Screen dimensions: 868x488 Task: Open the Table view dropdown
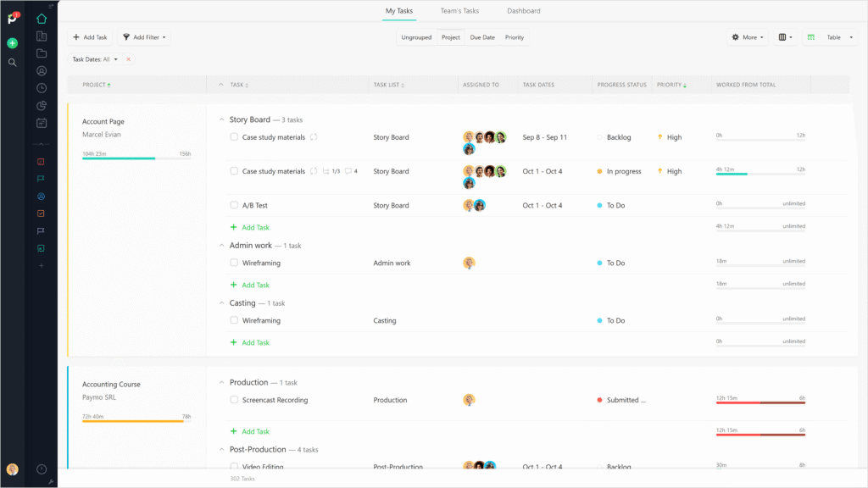[830, 36]
